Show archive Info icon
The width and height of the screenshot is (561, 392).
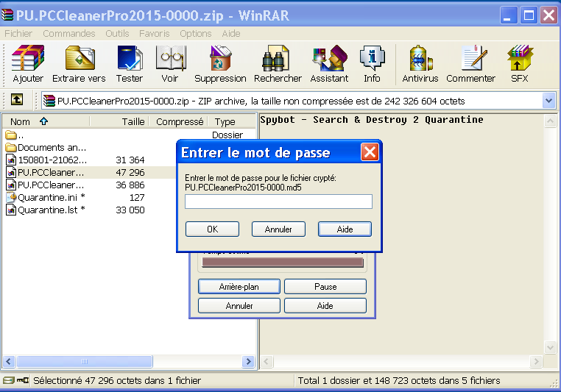[x=372, y=58]
